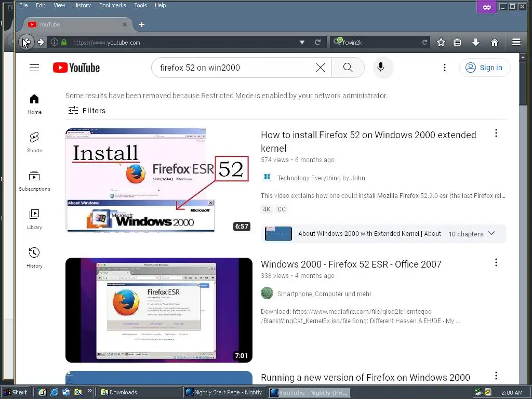
Task: Open About Windows 2000 chapter thumbnail
Action: (x=278, y=234)
